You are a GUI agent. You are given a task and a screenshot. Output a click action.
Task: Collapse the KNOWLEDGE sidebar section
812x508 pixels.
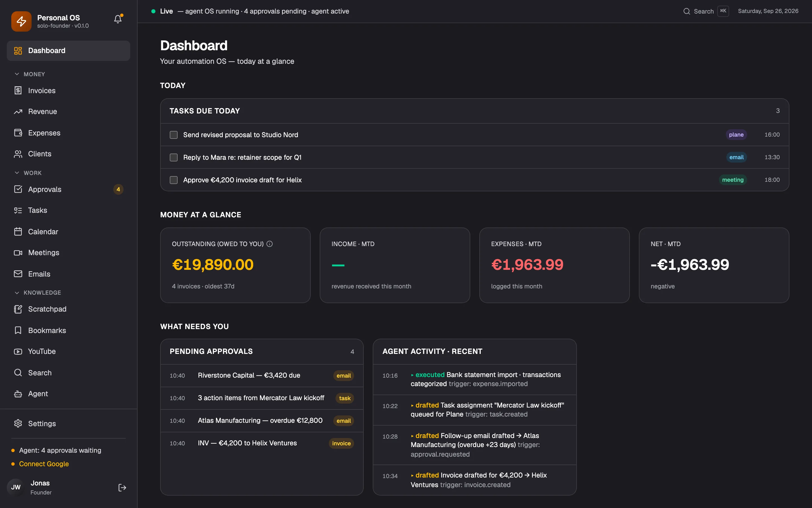coord(37,293)
